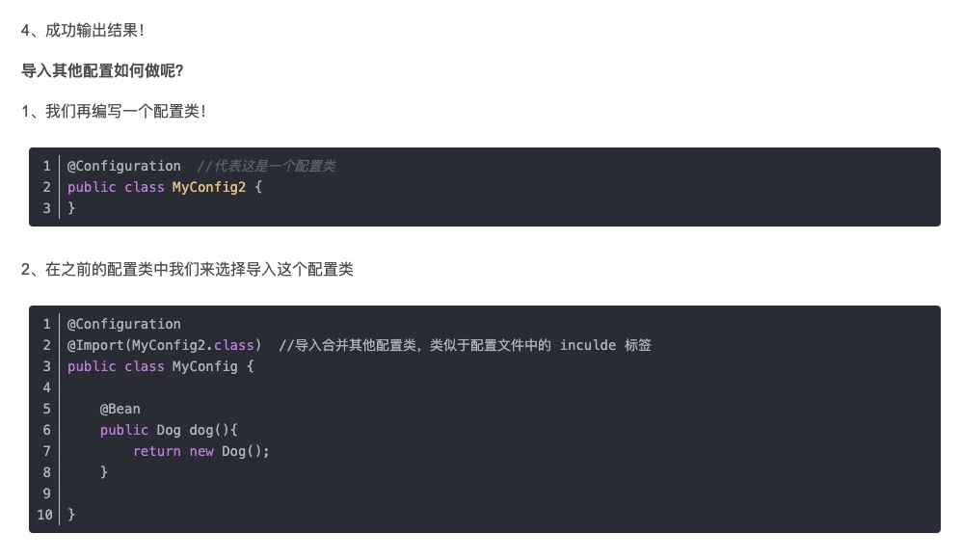Click line number 9 in second code block
The width and height of the screenshot is (961, 560).
(x=46, y=493)
